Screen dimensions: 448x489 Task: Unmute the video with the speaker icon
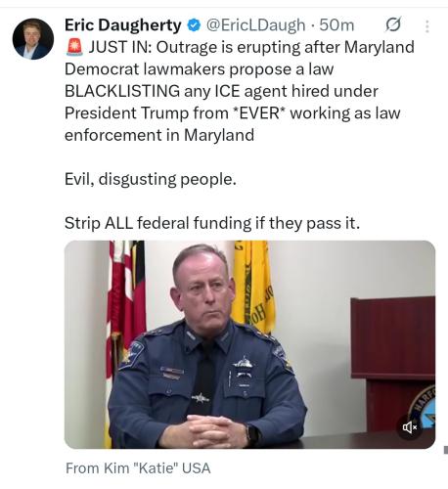[x=410, y=426]
